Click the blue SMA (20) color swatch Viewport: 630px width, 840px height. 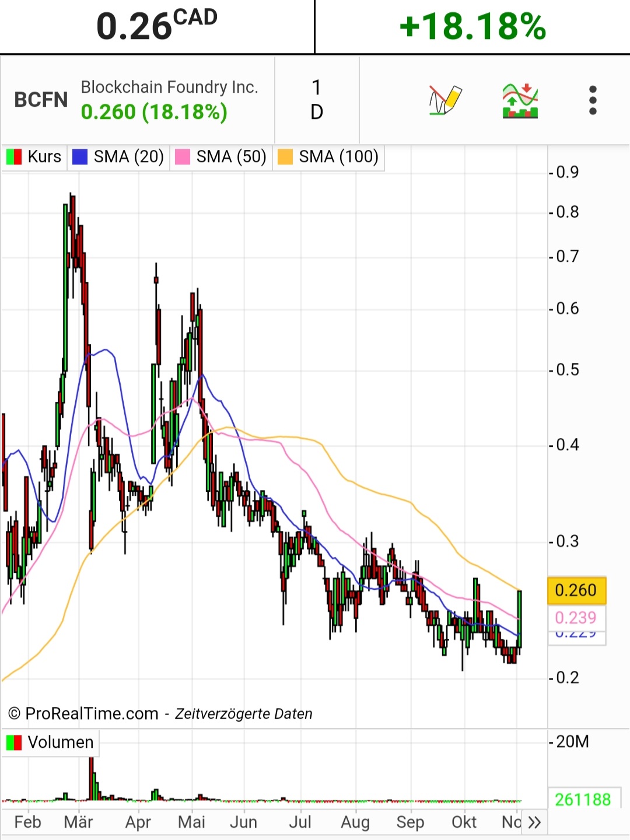pos(80,157)
